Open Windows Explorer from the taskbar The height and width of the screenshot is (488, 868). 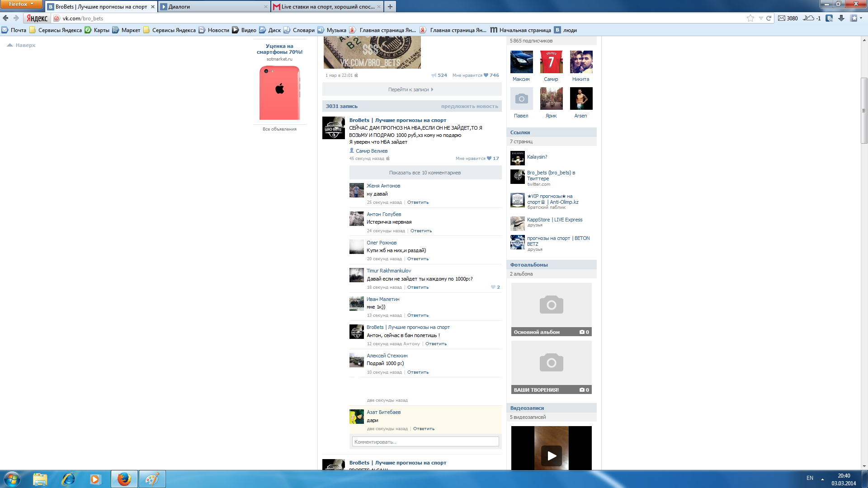pyautogui.click(x=40, y=479)
